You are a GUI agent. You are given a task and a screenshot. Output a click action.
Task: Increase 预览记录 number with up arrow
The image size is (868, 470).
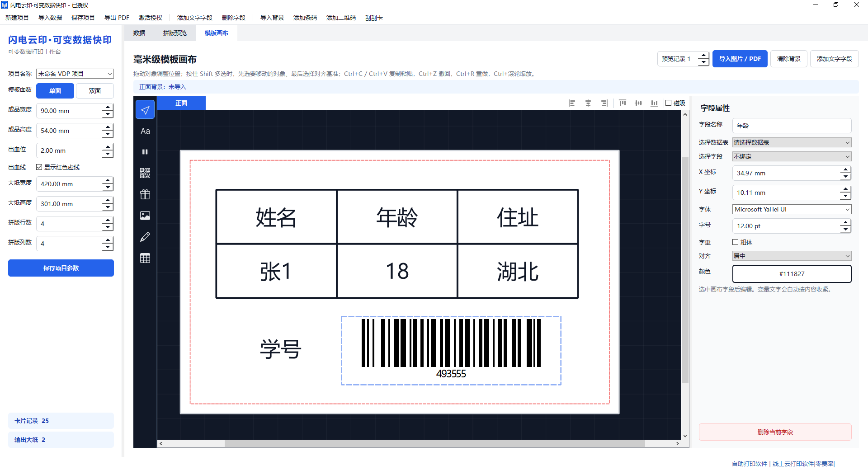coord(703,55)
